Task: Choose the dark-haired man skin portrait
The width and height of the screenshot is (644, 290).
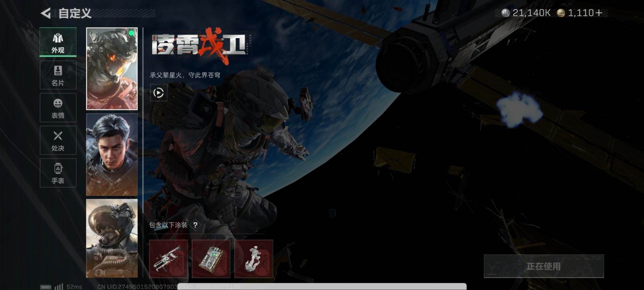Action: pos(112,154)
